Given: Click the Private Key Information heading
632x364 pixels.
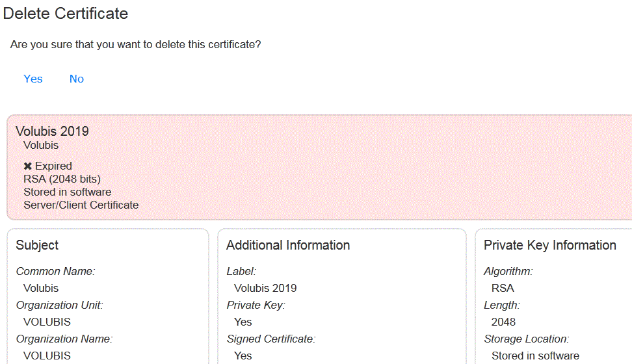Looking at the screenshot, I should point(550,245).
